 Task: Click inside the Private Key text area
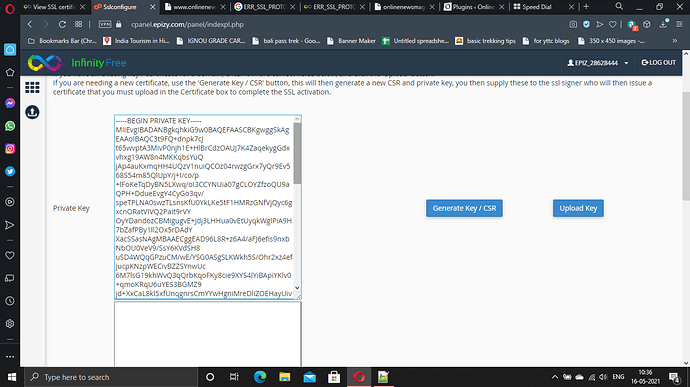(204, 207)
